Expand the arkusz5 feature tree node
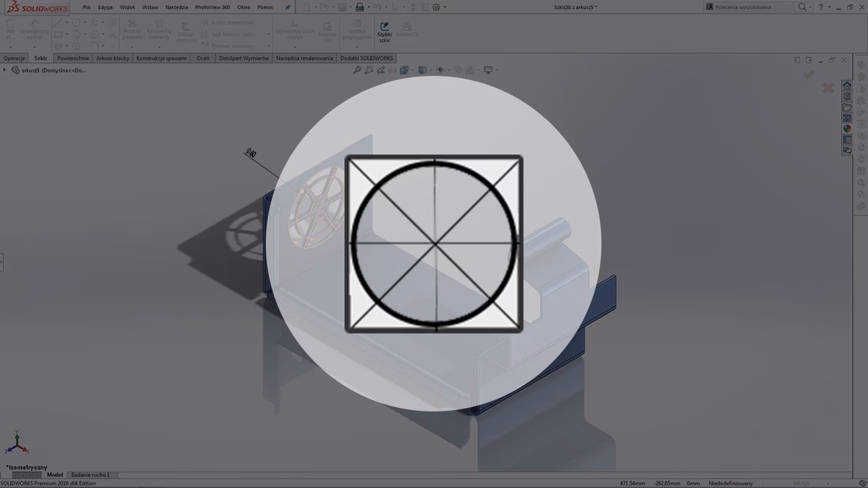 (5, 70)
